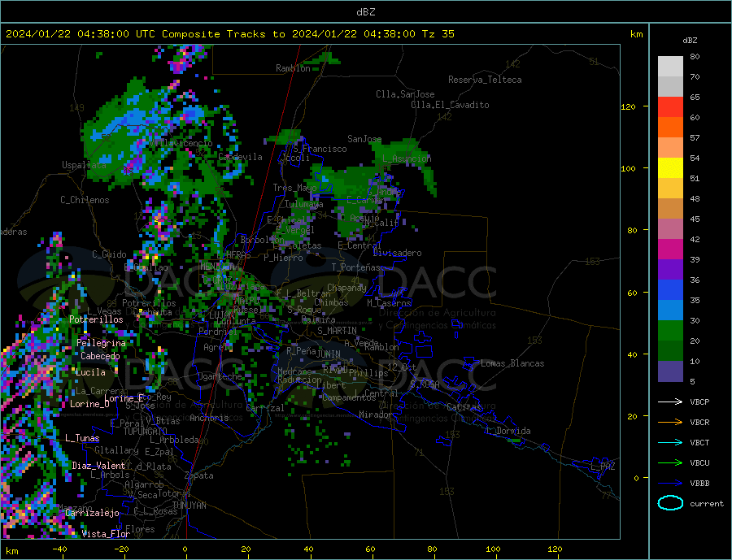The width and height of the screenshot is (732, 560).
Task: Click the C_Chilenos map label
Action: [x=85, y=200]
